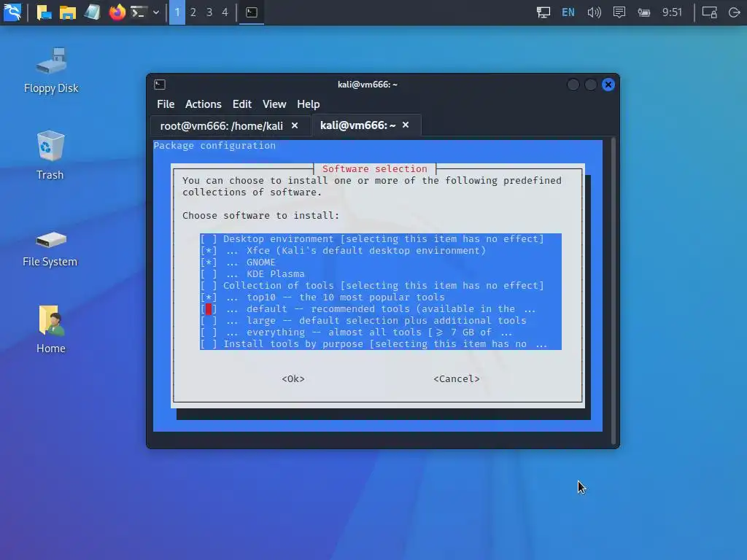747x560 pixels.
Task: Open the Edit menu in terminal
Action: 242,104
